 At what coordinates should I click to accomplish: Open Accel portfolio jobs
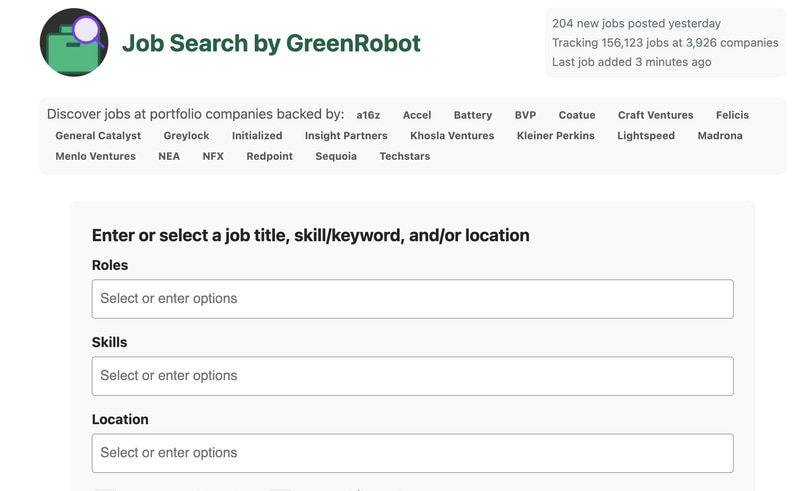click(417, 115)
